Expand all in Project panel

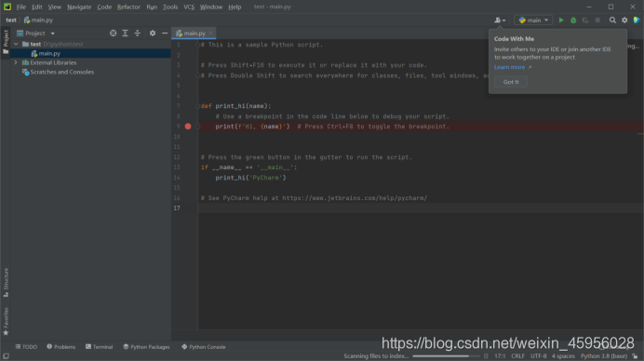(x=126, y=33)
